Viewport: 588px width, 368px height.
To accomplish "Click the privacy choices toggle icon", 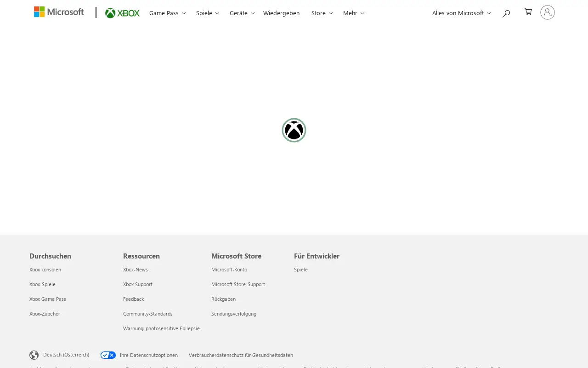I will [x=108, y=355].
